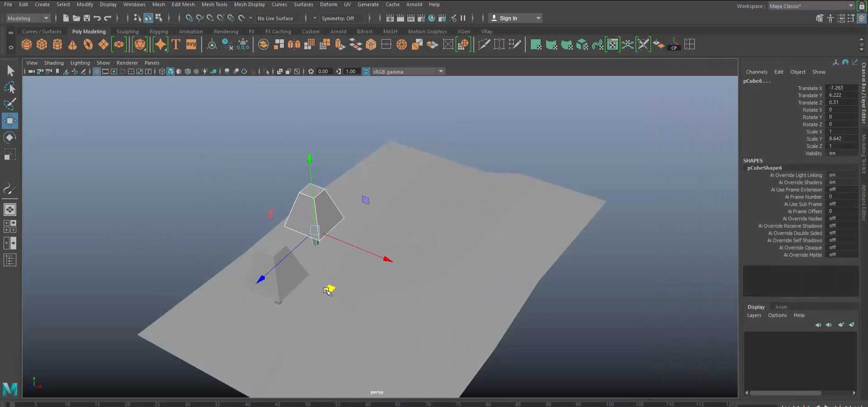Image resolution: width=868 pixels, height=407 pixels.
Task: Click the No Live Surface button
Action: (276, 18)
